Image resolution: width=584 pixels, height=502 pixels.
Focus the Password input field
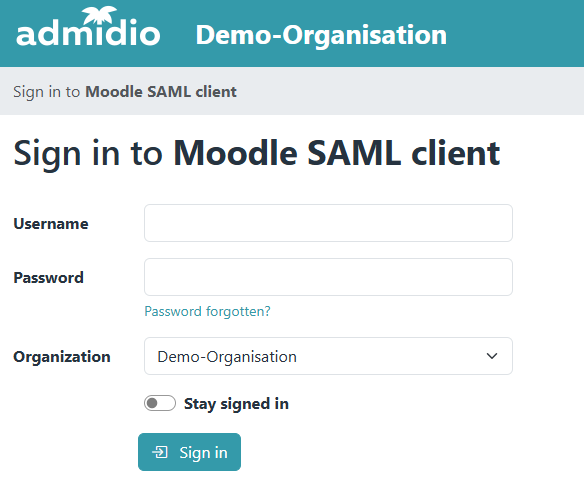point(328,277)
